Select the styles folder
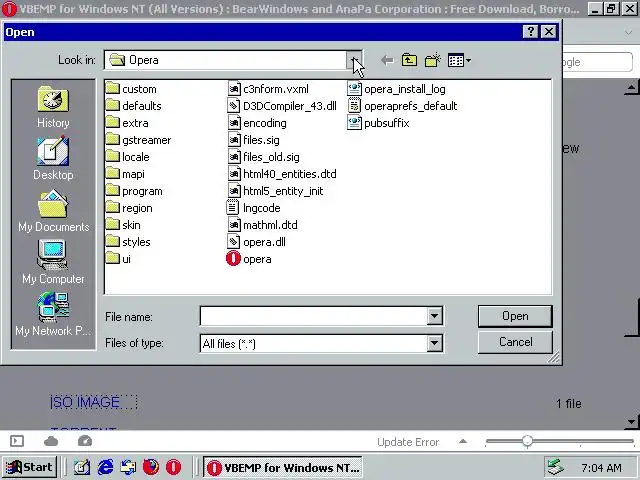This screenshot has height=480, width=640. [128, 242]
